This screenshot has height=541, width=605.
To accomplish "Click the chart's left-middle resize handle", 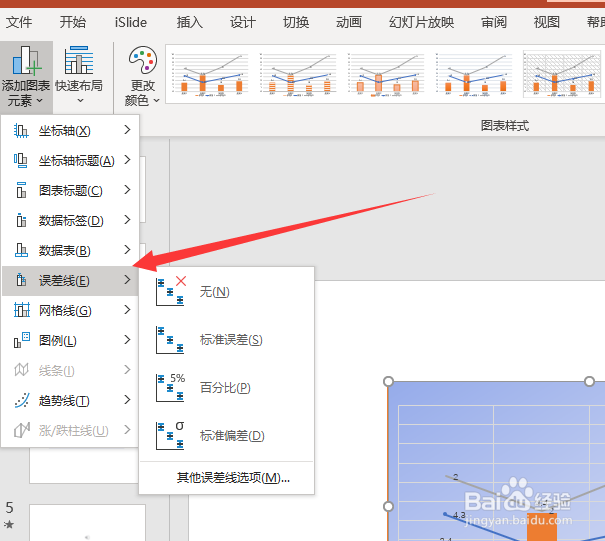I will click(x=388, y=506).
